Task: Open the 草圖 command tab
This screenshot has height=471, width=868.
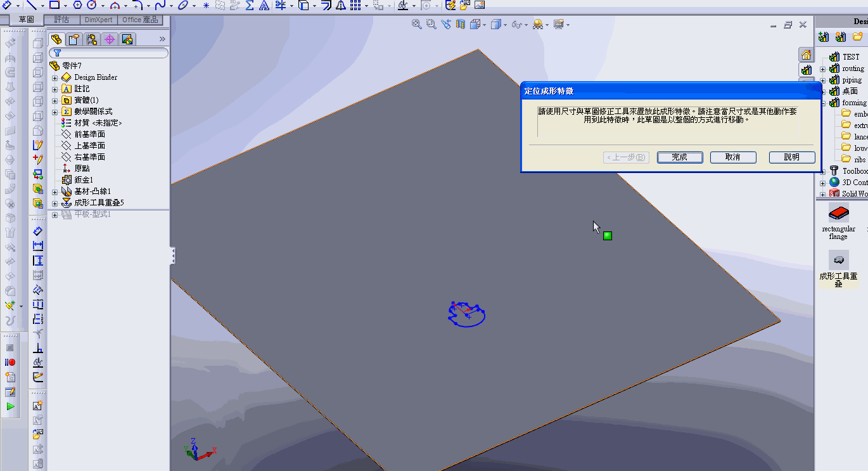Action: (27, 20)
